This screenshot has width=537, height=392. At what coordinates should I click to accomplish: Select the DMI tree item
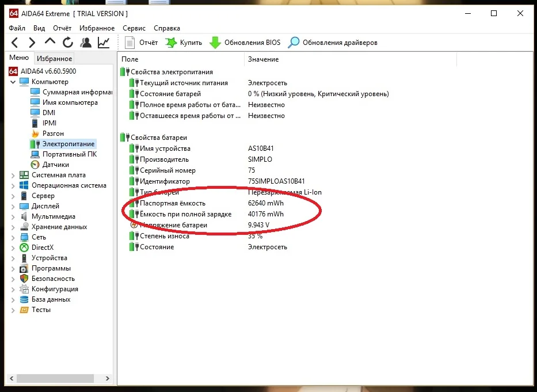[43, 112]
